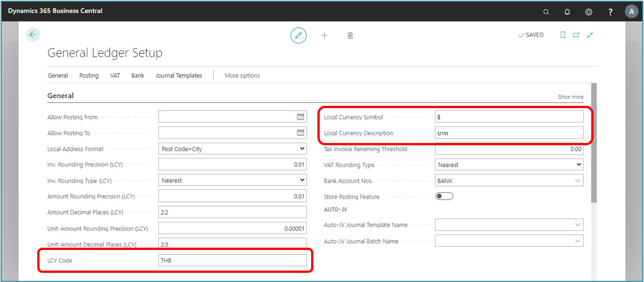The image size is (644, 282).
Task: Click the Show more link
Action: [571, 97]
